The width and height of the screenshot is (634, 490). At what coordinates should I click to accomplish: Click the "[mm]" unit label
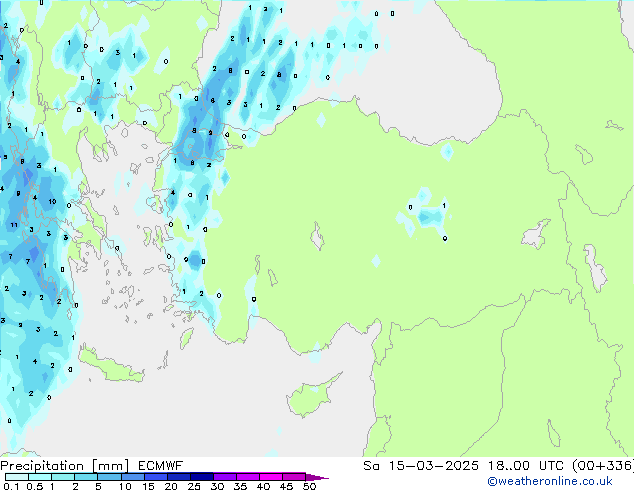click(x=110, y=466)
